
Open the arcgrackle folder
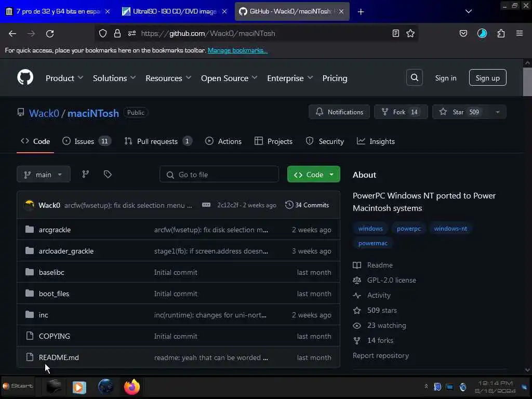point(55,230)
